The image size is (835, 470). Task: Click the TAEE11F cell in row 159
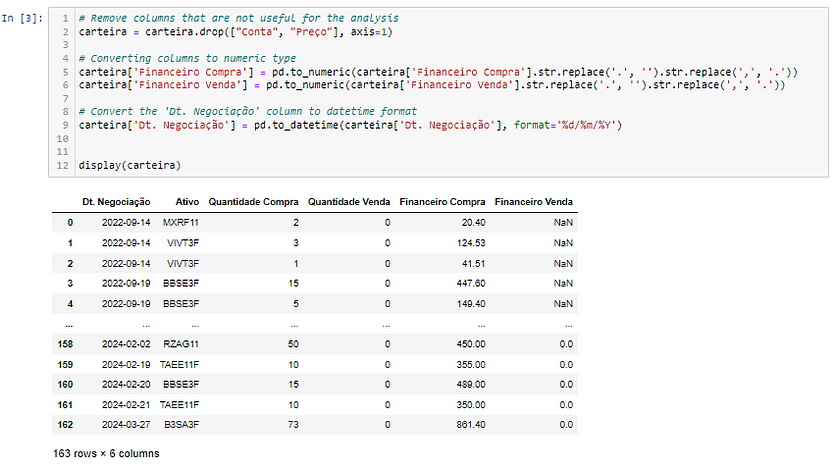179,365
